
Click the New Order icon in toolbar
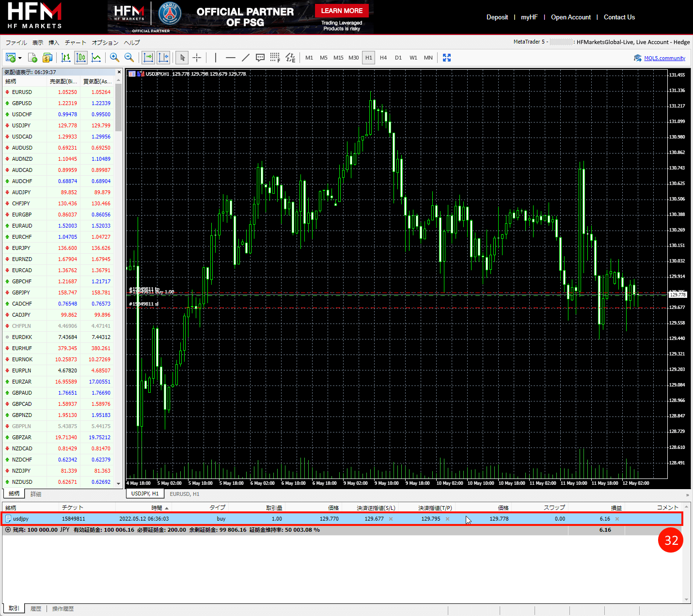pyautogui.click(x=32, y=58)
